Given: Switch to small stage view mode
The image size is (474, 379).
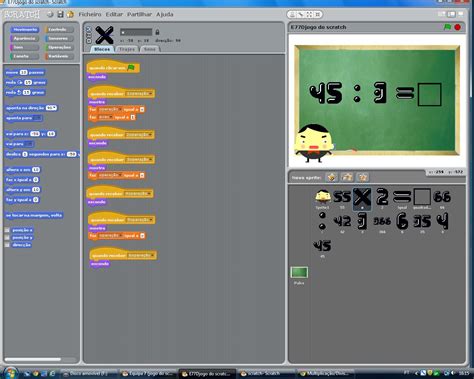Looking at the screenshot, I should (442, 14).
